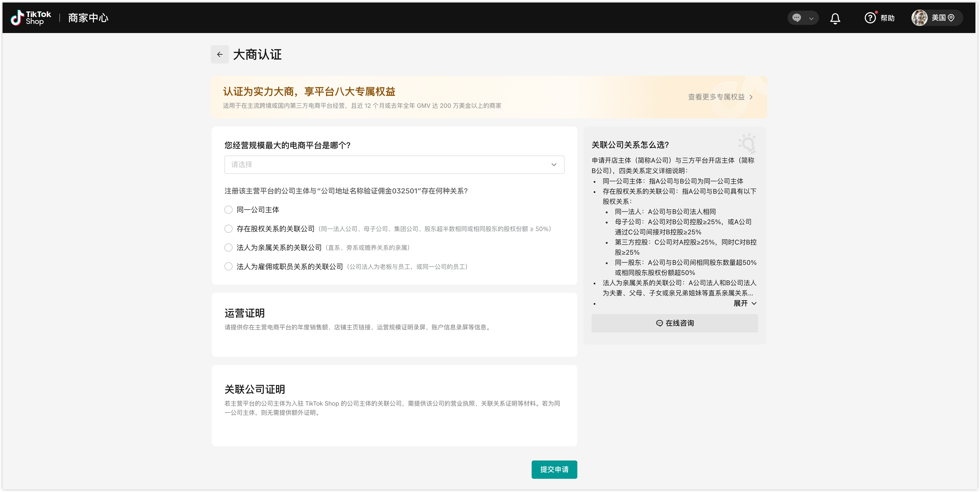The image size is (980, 492).
Task: Click the lightbulb icon in help panel
Action: (747, 144)
